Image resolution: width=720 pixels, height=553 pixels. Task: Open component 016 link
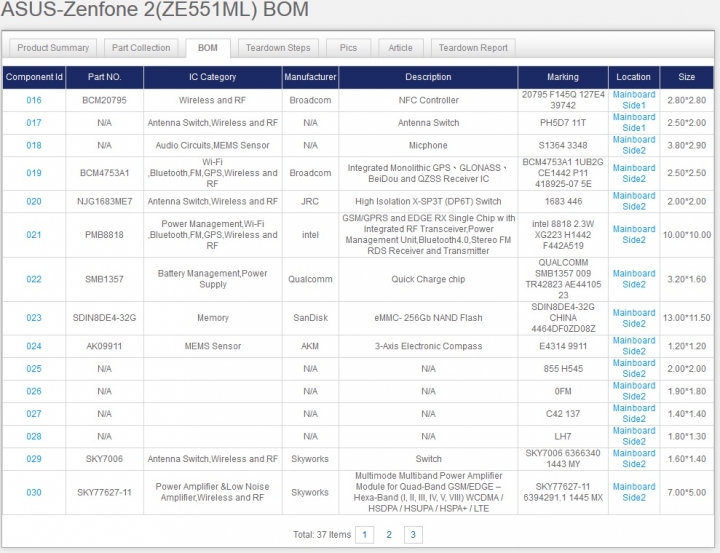pos(34,100)
